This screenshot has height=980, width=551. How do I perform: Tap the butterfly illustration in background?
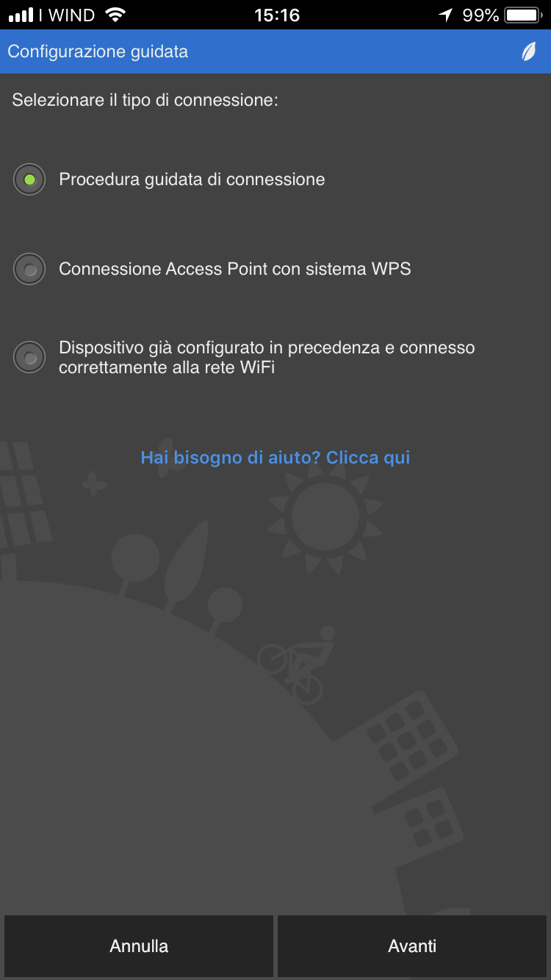[x=94, y=484]
